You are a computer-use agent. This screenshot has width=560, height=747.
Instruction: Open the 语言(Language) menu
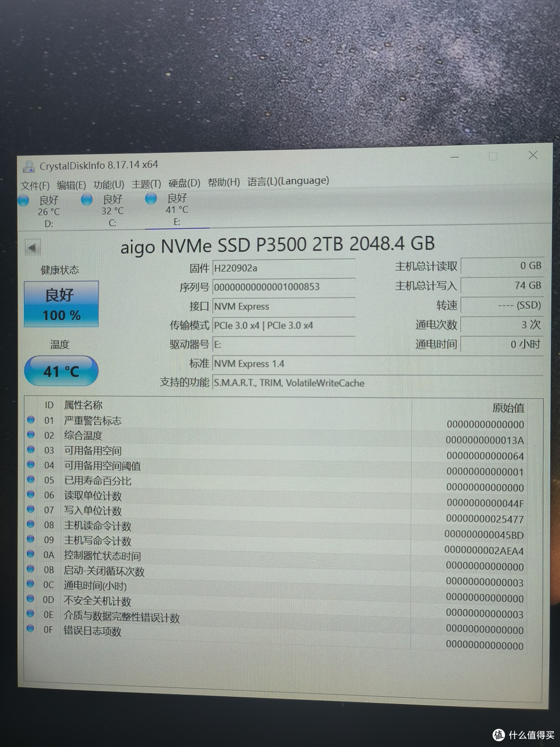click(x=286, y=181)
